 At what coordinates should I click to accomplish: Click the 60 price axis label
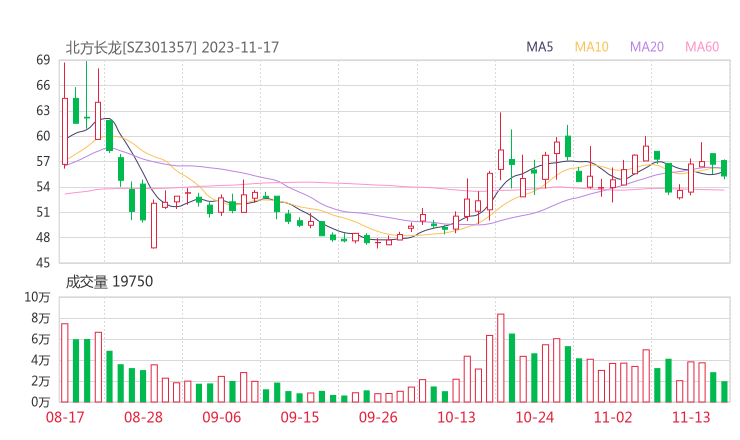coord(43,136)
